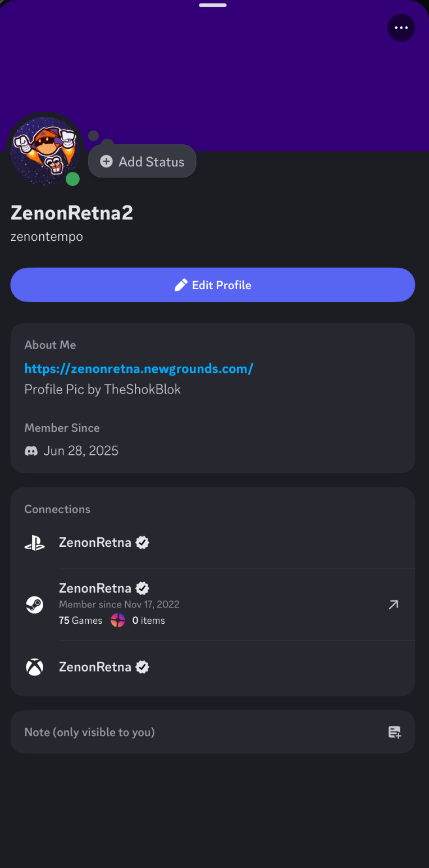Open the zenonretna.newgrounds.com link
Viewport: 429px width, 868px height.
click(139, 368)
